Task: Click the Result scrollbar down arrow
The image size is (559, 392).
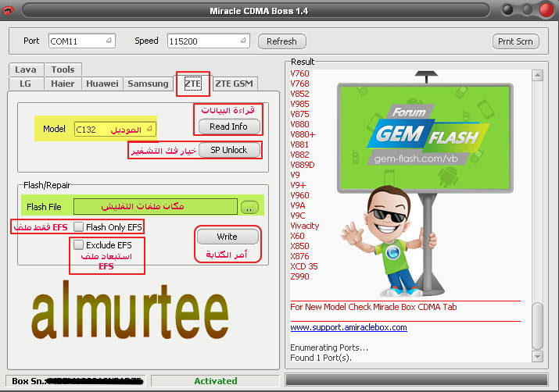Action: (537, 356)
